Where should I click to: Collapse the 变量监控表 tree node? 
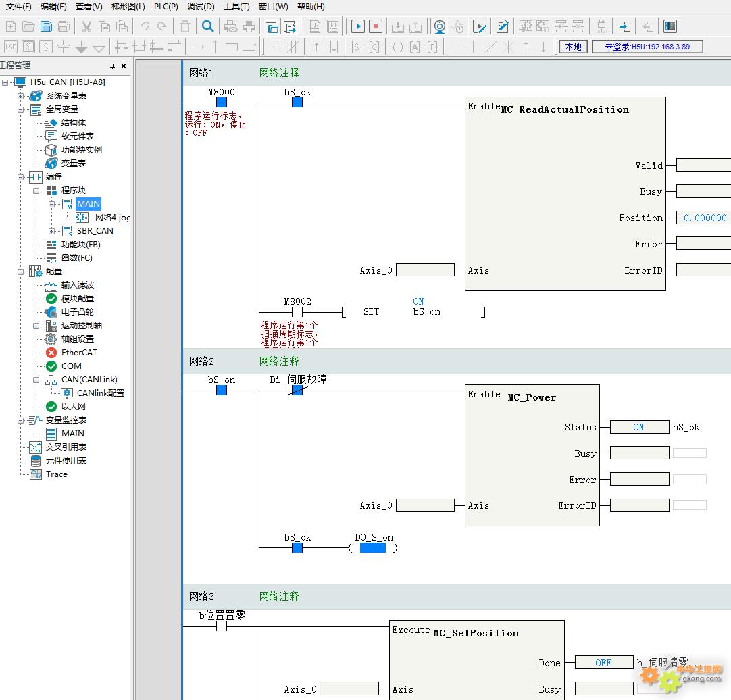tap(20, 421)
